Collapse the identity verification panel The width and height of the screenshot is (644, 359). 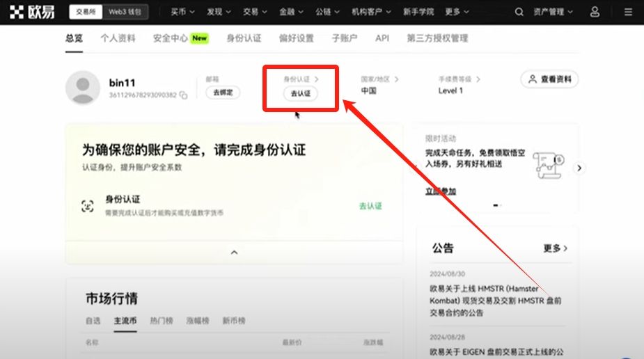234,252
